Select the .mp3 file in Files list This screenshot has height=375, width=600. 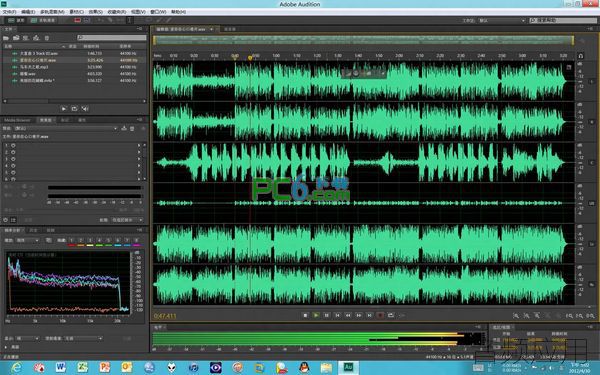pyautogui.click(x=75, y=67)
